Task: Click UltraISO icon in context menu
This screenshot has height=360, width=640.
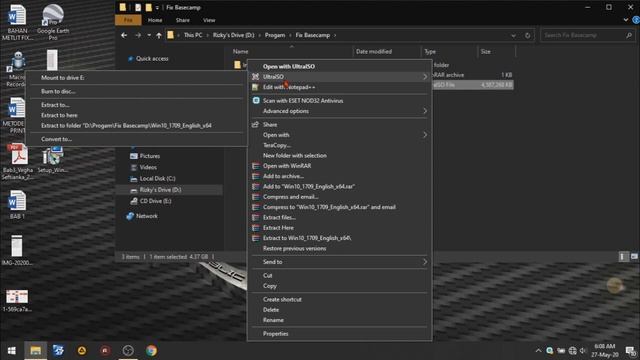Action: pyautogui.click(x=256, y=77)
